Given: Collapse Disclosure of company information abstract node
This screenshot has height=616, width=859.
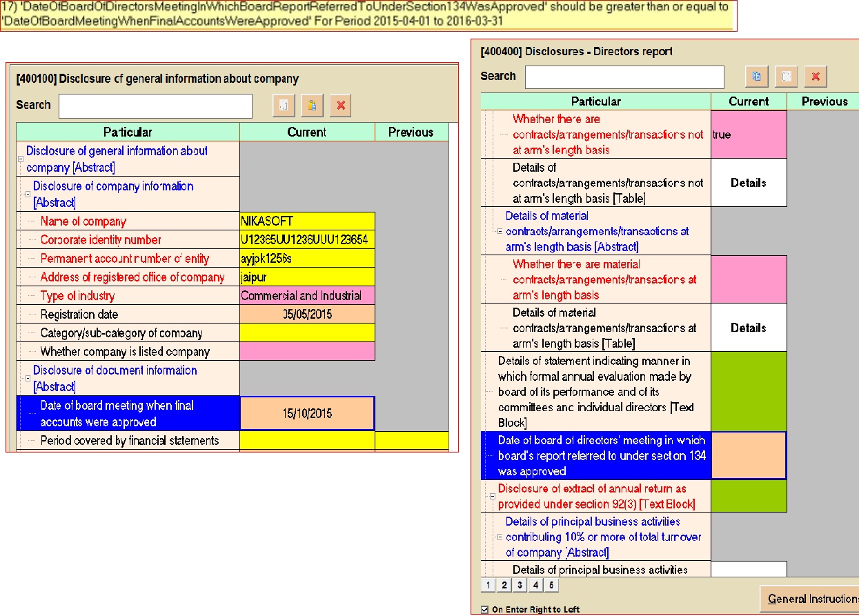Looking at the screenshot, I should (28, 195).
